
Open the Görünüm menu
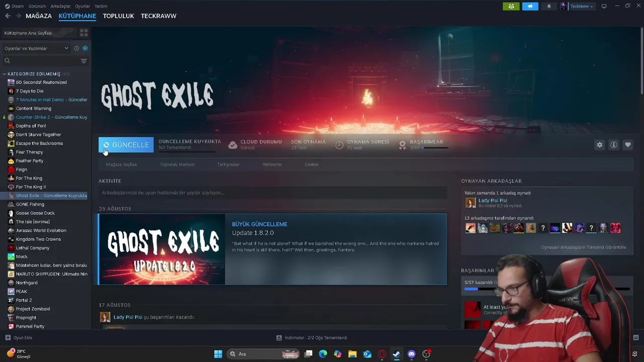[37, 6]
